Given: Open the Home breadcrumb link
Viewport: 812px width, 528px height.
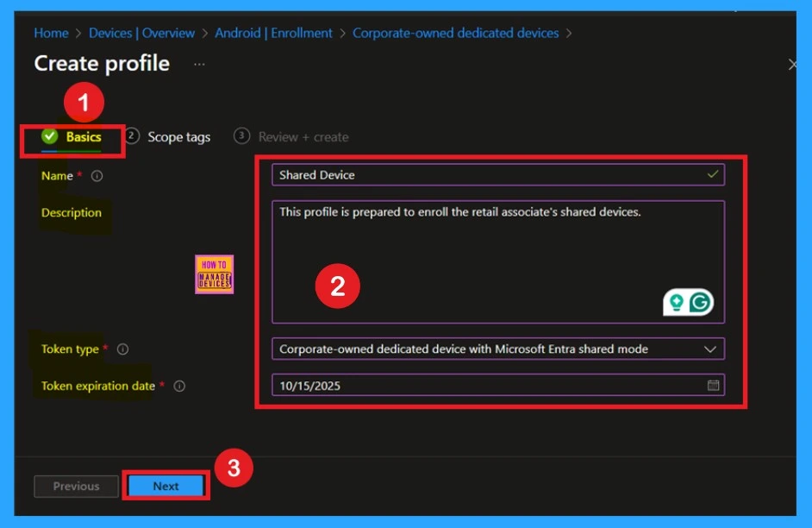Looking at the screenshot, I should click(x=51, y=33).
